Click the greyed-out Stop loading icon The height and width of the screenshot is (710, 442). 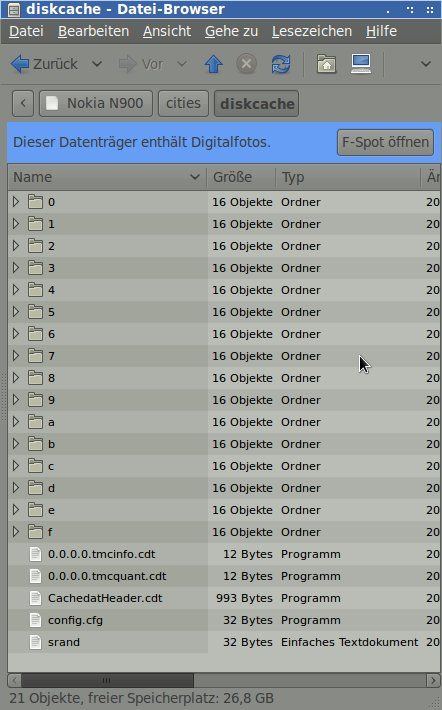tap(246, 64)
